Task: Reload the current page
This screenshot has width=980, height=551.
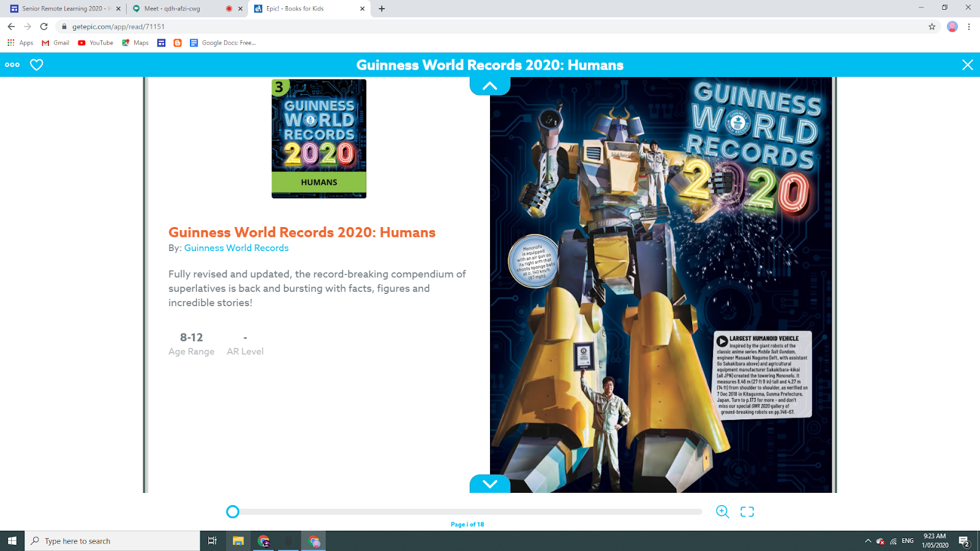Action: (44, 26)
